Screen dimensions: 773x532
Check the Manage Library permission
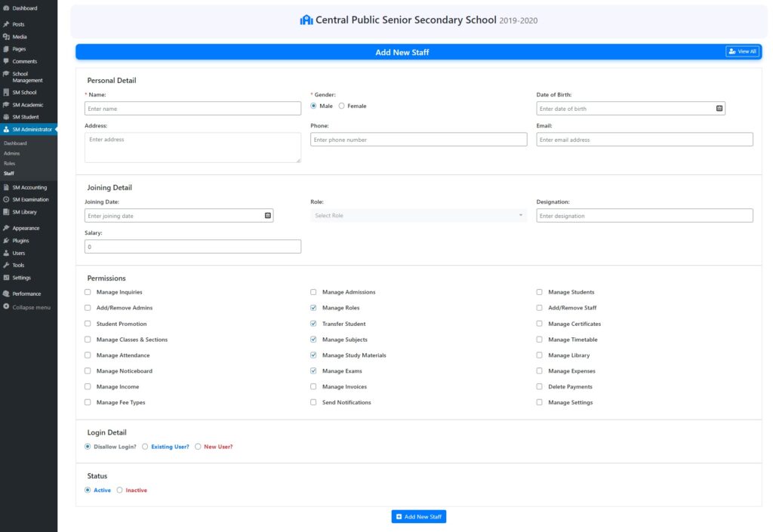tap(539, 355)
